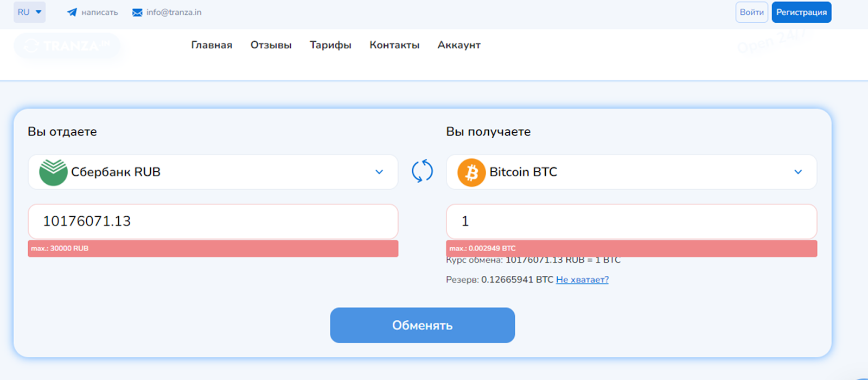
Task: Follow the "Не хватает?" link
Action: coord(582,280)
